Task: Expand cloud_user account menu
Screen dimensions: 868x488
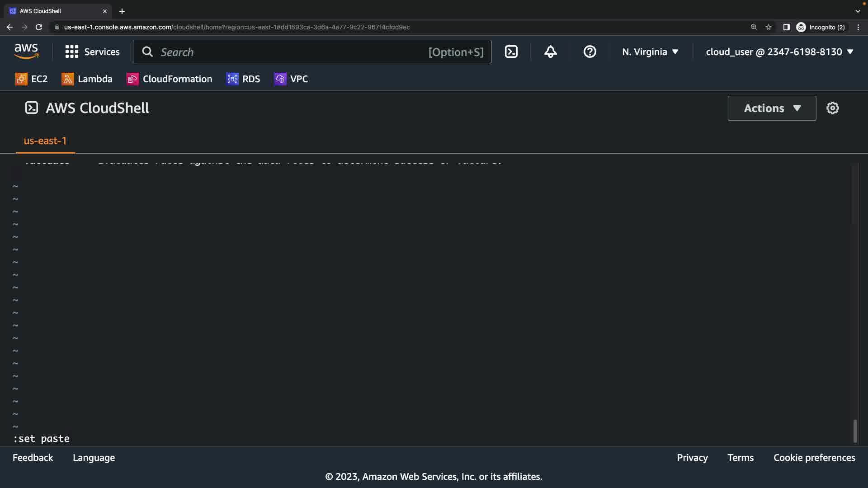Action: [779, 52]
